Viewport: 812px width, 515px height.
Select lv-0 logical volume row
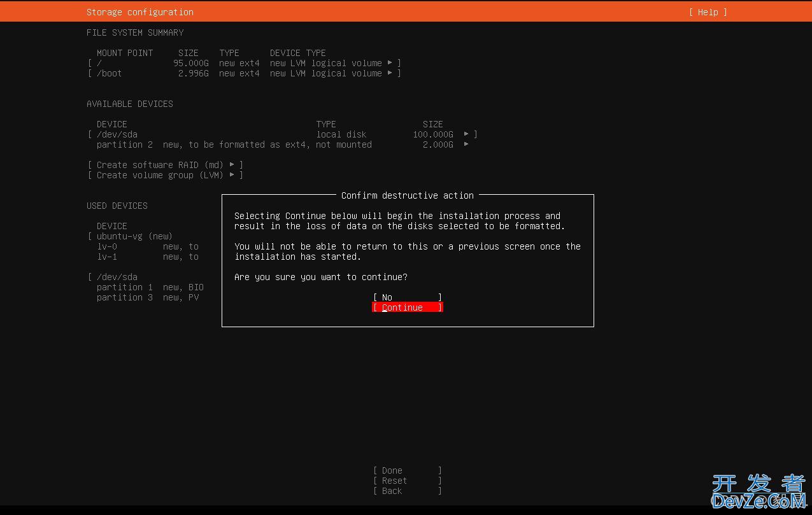[148, 246]
